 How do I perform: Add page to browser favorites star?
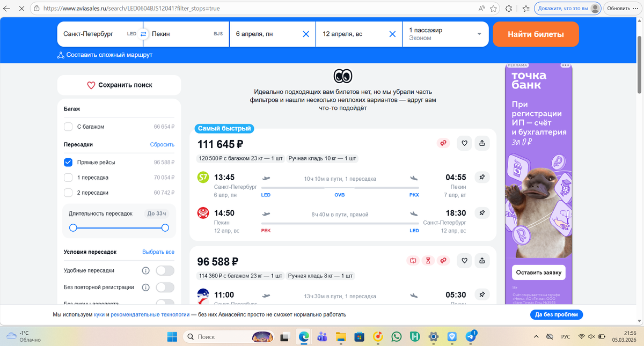493,9
